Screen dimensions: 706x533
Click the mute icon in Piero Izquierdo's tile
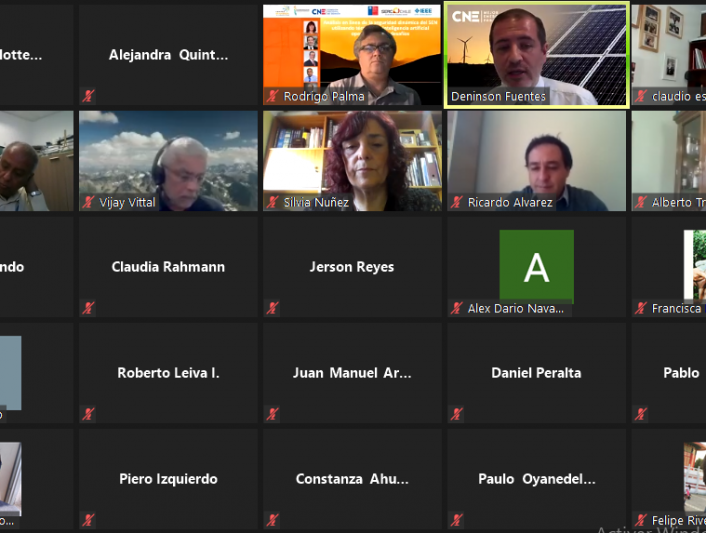pyautogui.click(x=88, y=520)
